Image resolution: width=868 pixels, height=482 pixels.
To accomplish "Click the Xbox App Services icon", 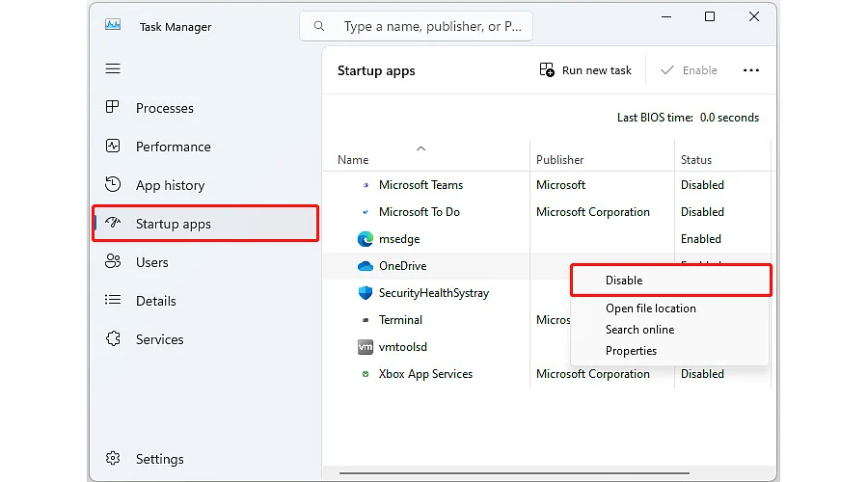I will [366, 374].
